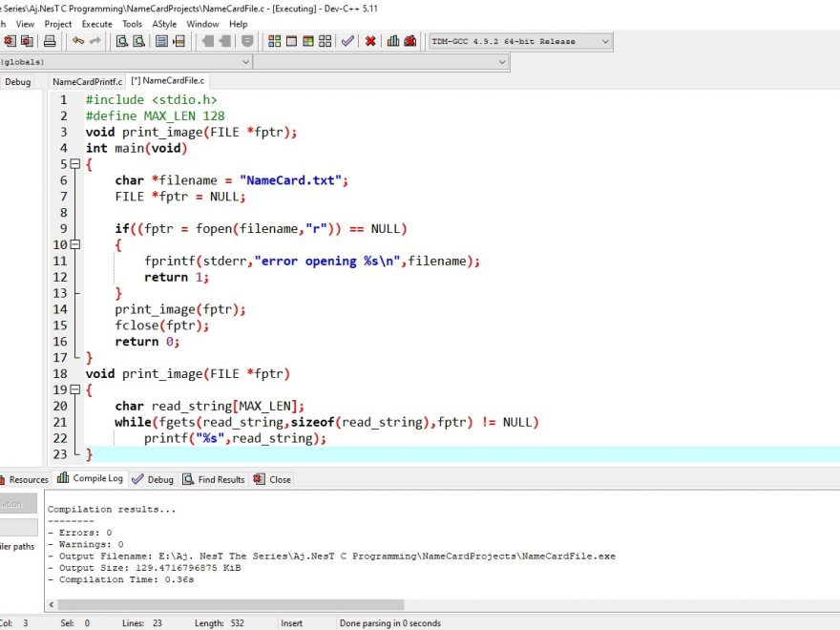Collapse print_image function fold at line 19
This screenshot has height=630, width=840.
pos(76,390)
